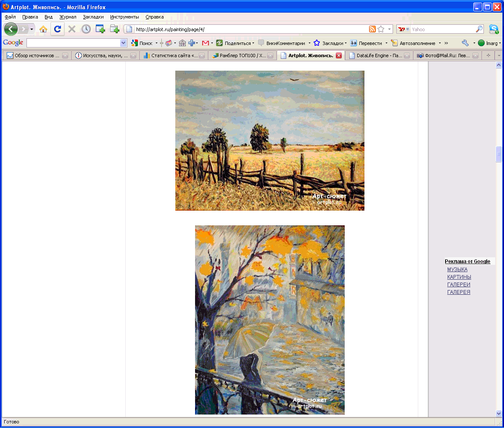Open the Журнал menu
The width and height of the screenshot is (504, 428).
point(68,17)
